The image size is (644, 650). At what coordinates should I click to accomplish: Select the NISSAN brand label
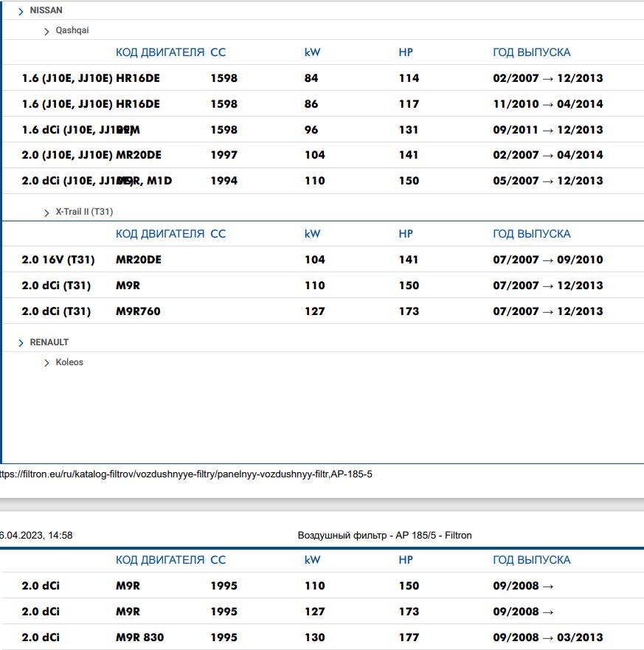pyautogui.click(x=46, y=10)
